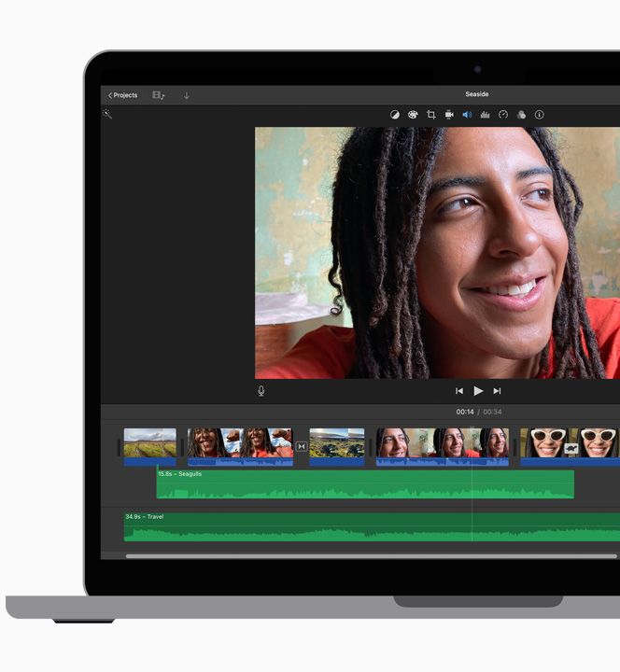The height and width of the screenshot is (672, 620).
Task: Select the Seagulls audio clip
Action: 364,484
